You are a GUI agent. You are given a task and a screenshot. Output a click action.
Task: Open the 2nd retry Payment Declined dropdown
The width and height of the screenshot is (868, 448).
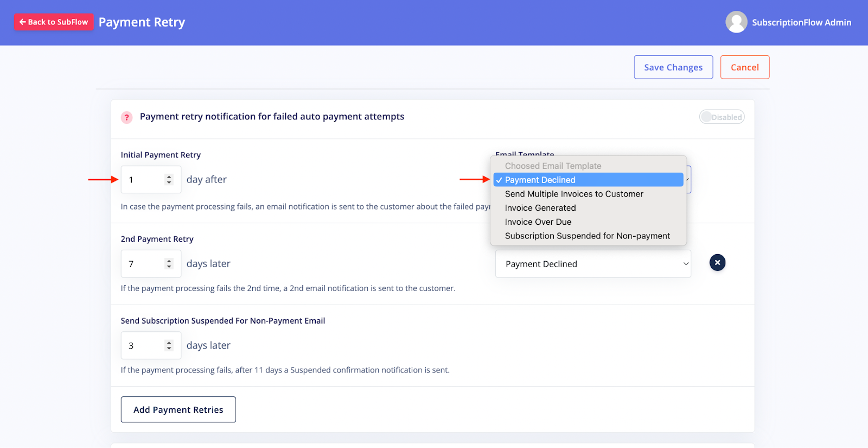point(593,264)
